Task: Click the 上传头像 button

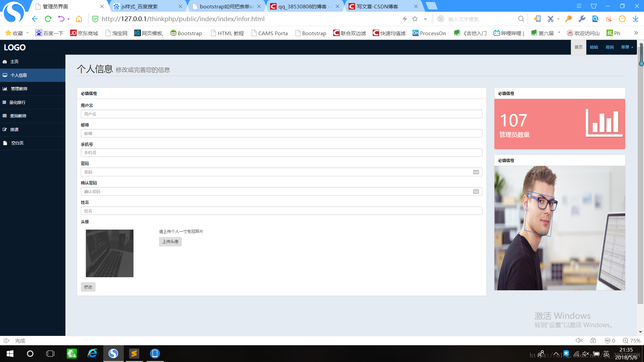Action: 170,242
